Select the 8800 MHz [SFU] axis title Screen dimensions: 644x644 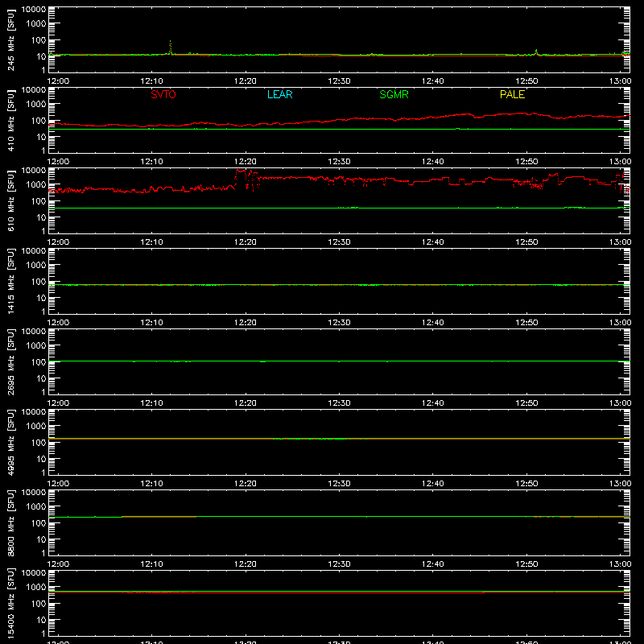10,522
